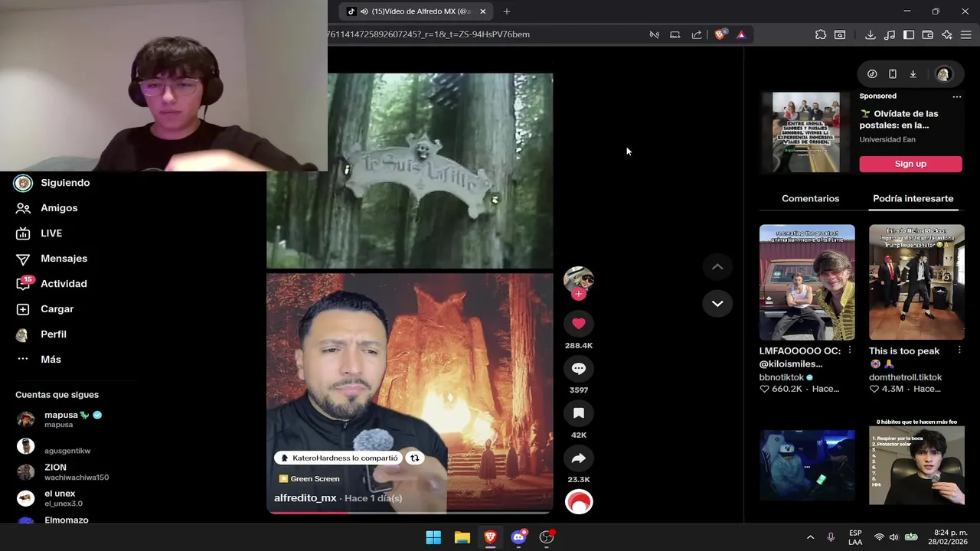Mute the TikTok browser tab audio
This screenshot has height=551, width=980.
[x=364, y=11]
